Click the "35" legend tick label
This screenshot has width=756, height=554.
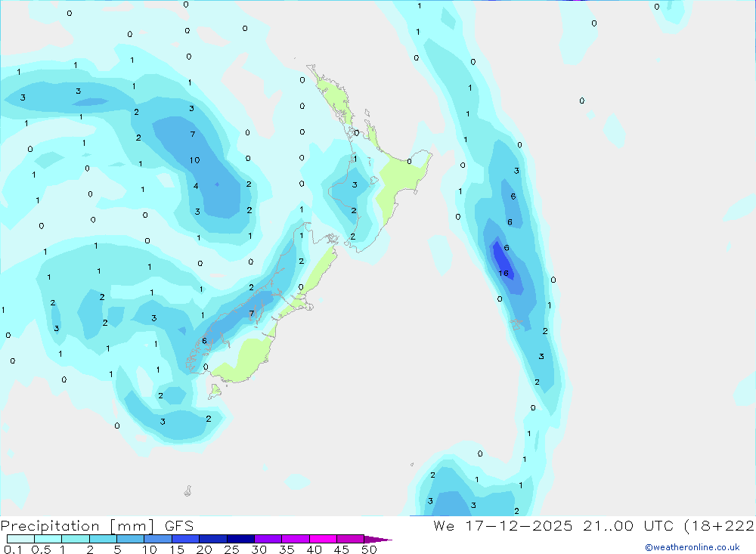click(287, 549)
